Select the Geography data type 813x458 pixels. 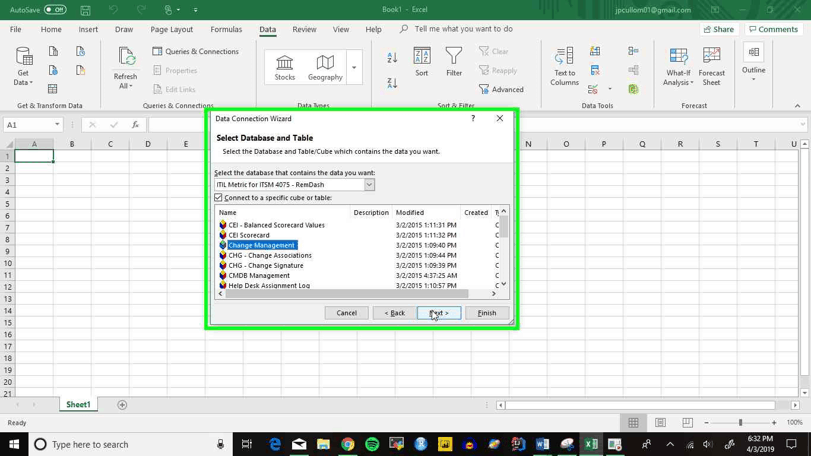click(x=325, y=67)
